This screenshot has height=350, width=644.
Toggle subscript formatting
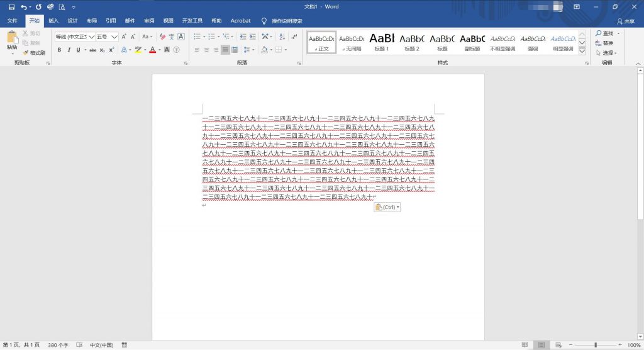(103, 50)
